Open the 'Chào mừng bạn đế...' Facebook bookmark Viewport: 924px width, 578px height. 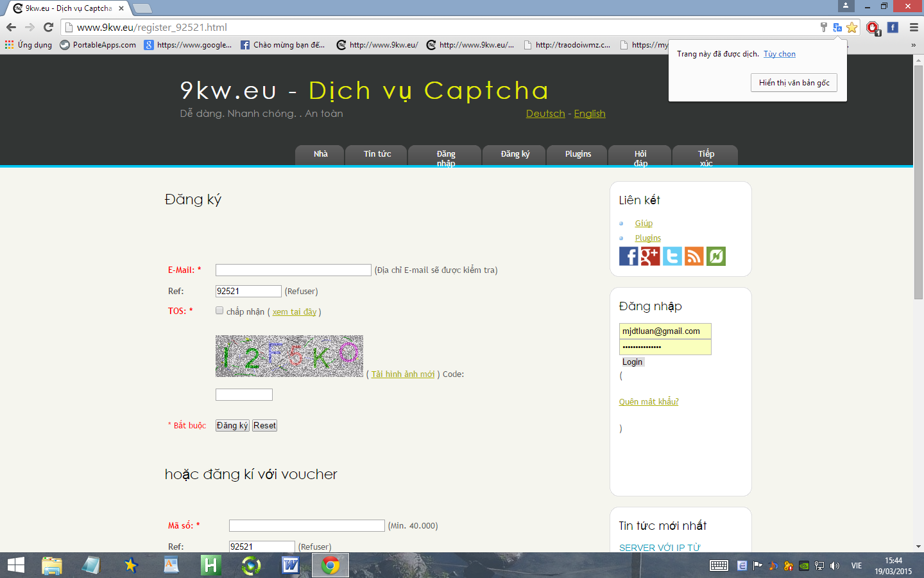coord(283,45)
